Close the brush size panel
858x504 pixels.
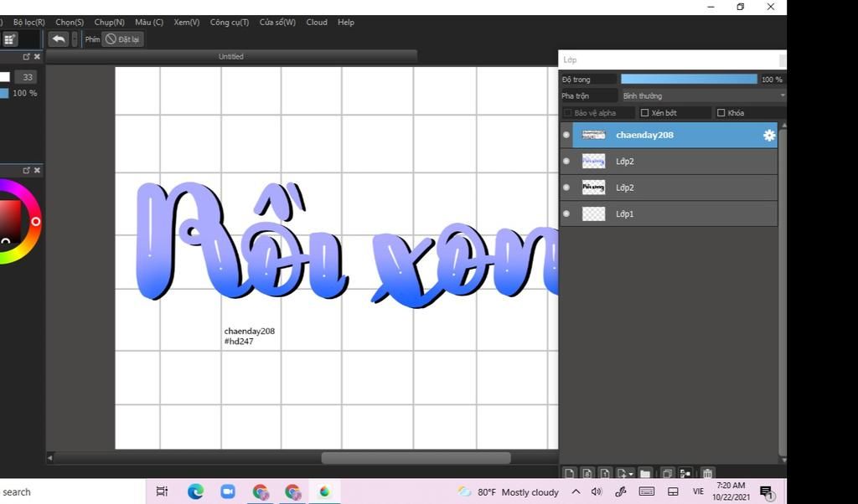pyautogui.click(x=37, y=56)
